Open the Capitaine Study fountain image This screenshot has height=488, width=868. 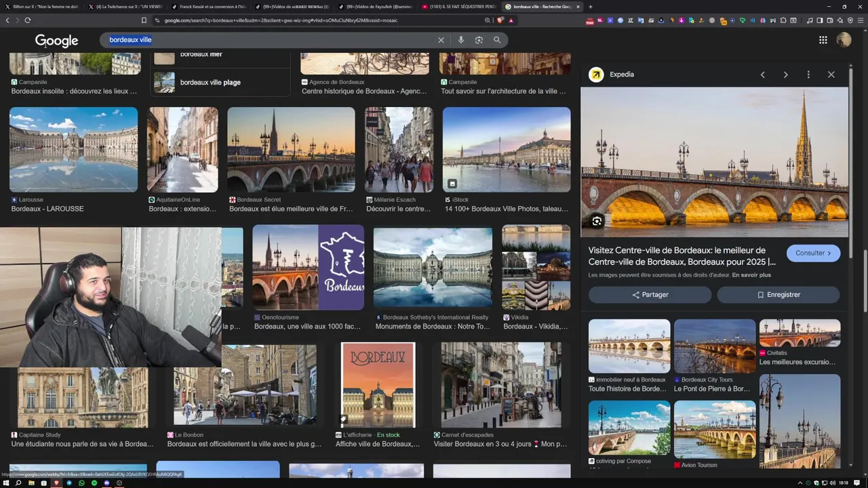point(83,398)
